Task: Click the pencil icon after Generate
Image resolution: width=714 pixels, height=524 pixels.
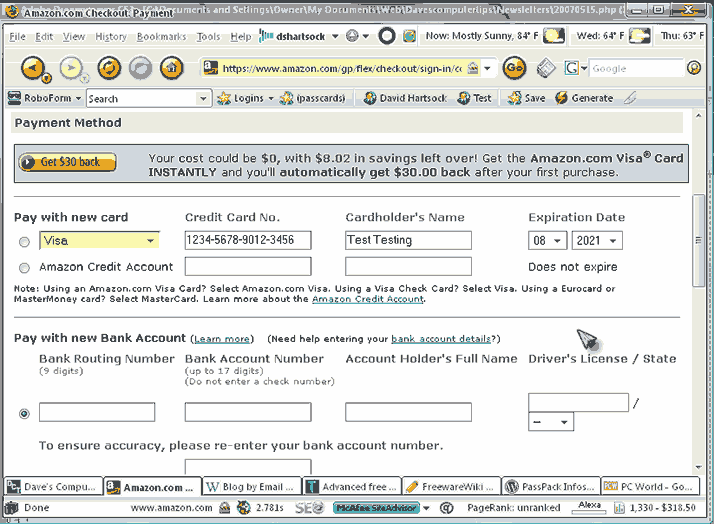Action: pos(630,98)
